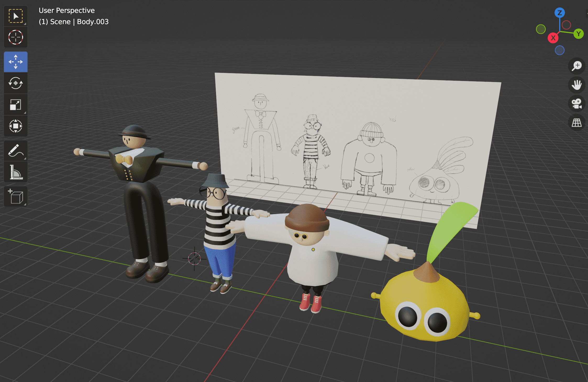This screenshot has width=588, height=382.
Task: Click the negative Z axis gizmo circle
Action: 560,50
